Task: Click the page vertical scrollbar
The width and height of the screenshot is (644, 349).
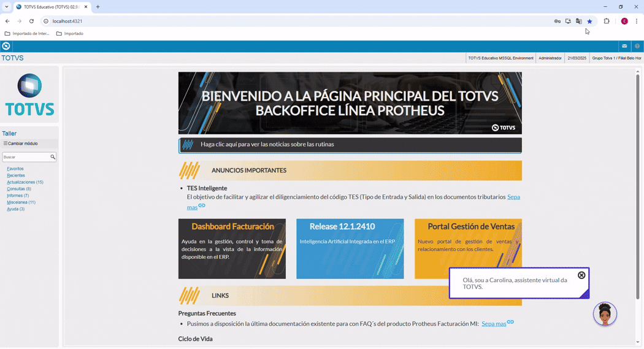Action: 637,187
